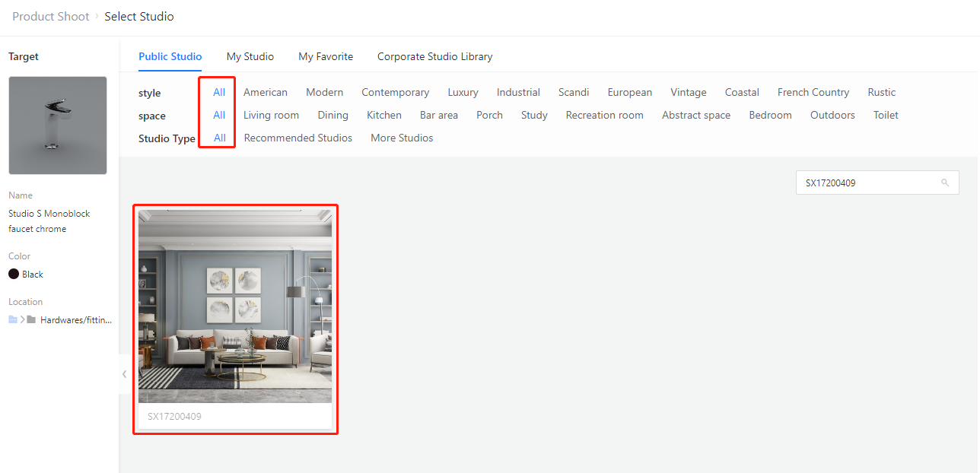Select All in space filter row
Viewport: 980px width, 473px height.
[x=219, y=115]
